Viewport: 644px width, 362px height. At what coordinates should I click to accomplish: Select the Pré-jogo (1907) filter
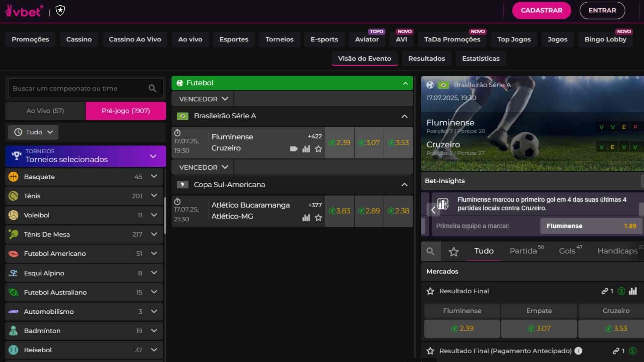pyautogui.click(x=125, y=111)
